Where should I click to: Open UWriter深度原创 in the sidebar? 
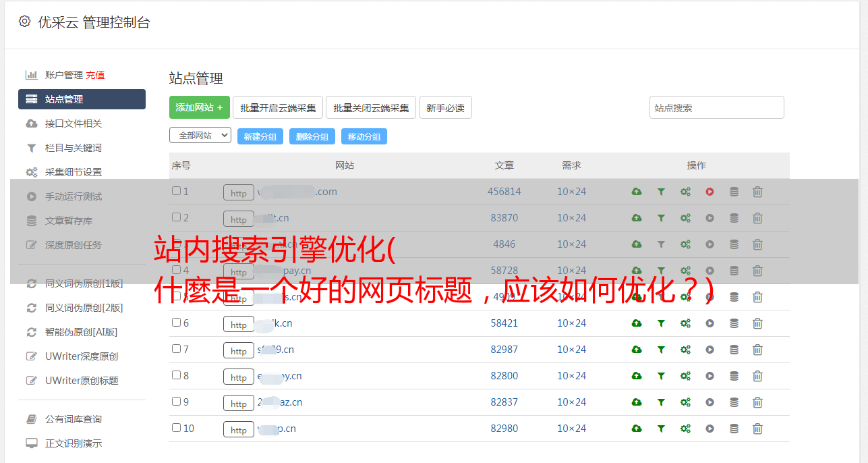82,356
